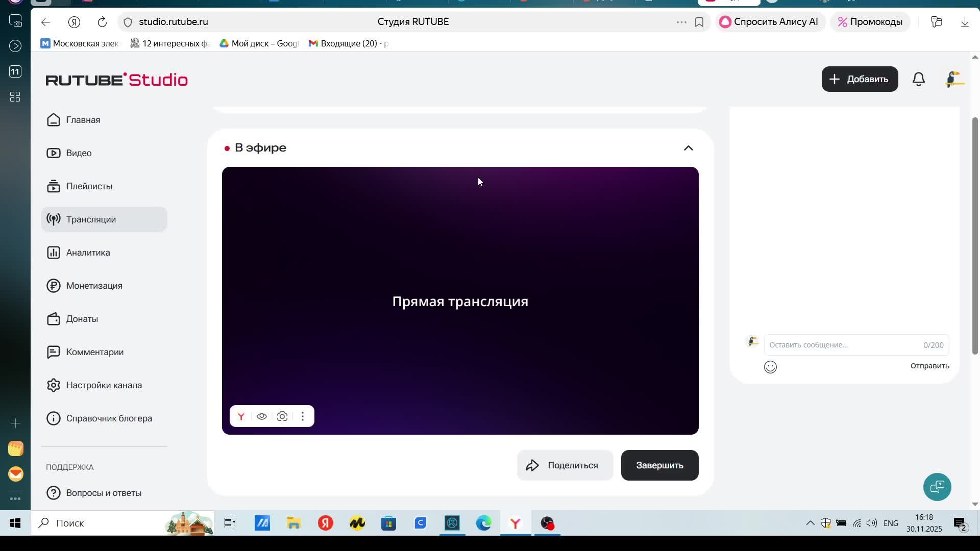Viewport: 980px width, 551px height.
Task: Reload the page with the refresh icon
Action: (x=102, y=22)
